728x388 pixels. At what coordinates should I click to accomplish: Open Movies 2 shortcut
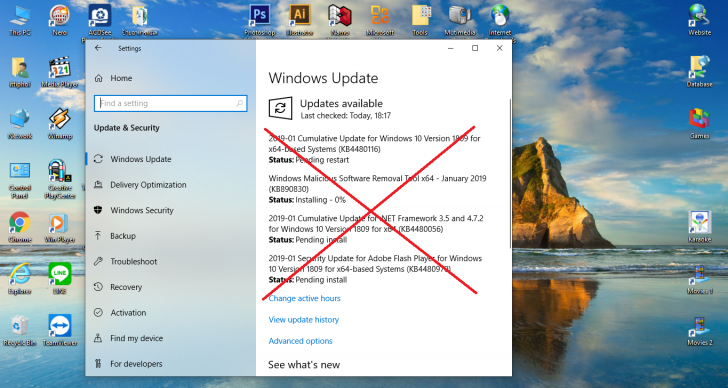pos(700,330)
